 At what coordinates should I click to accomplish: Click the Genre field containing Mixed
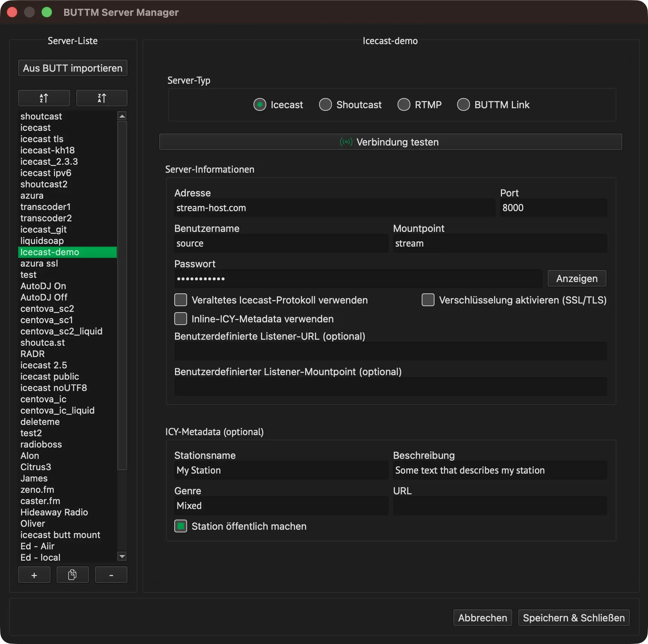(281, 506)
